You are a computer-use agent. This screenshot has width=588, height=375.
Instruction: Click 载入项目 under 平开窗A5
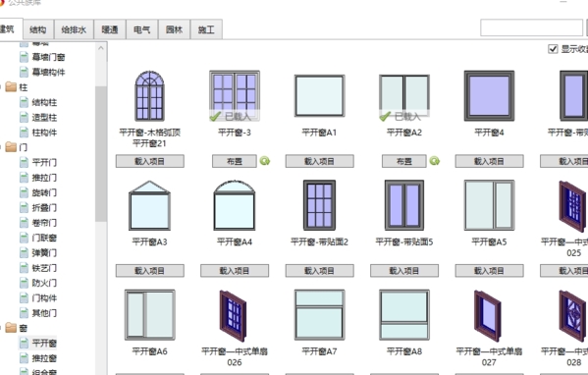coord(489,271)
